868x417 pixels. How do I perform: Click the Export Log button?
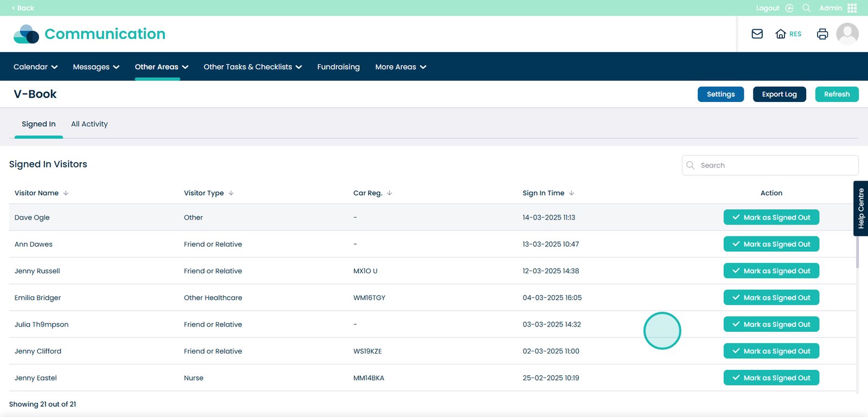779,94
